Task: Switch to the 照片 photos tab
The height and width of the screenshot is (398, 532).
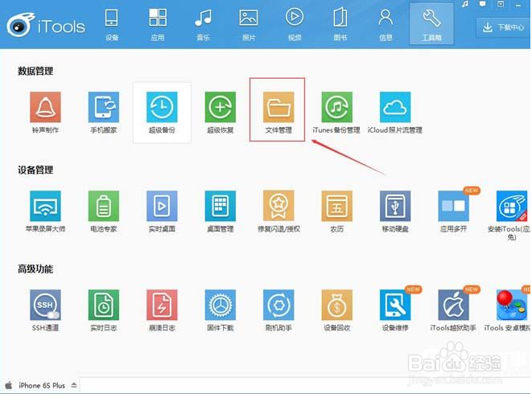Action: click(x=249, y=24)
